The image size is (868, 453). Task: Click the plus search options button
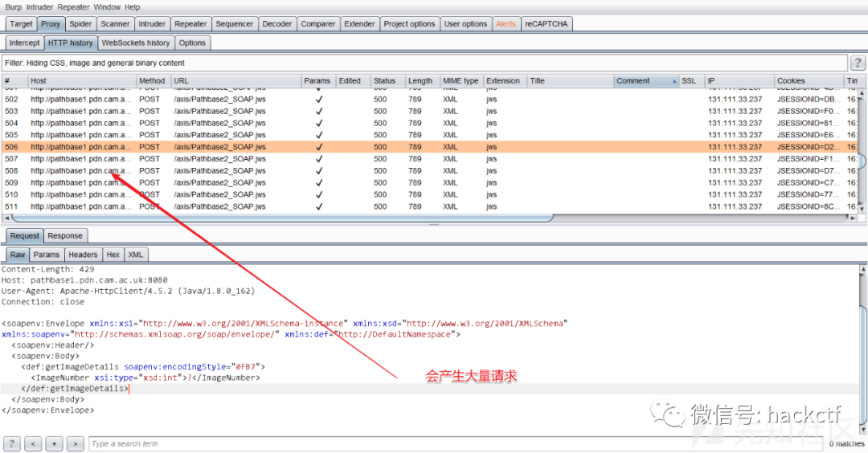click(x=54, y=443)
